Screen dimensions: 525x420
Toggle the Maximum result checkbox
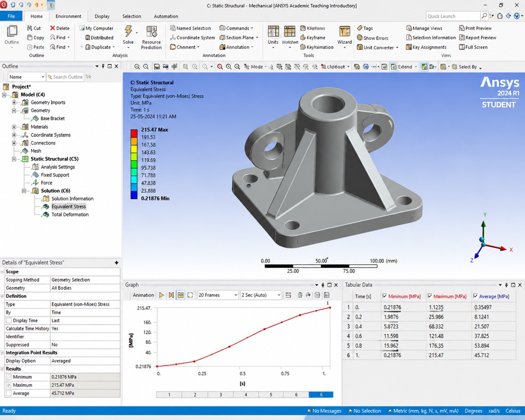(x=9, y=385)
